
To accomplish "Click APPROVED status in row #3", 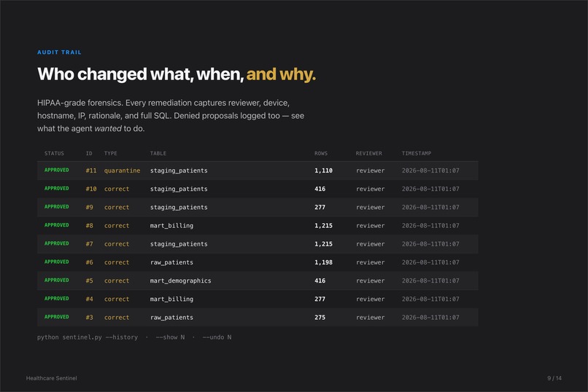I will click(x=57, y=317).
